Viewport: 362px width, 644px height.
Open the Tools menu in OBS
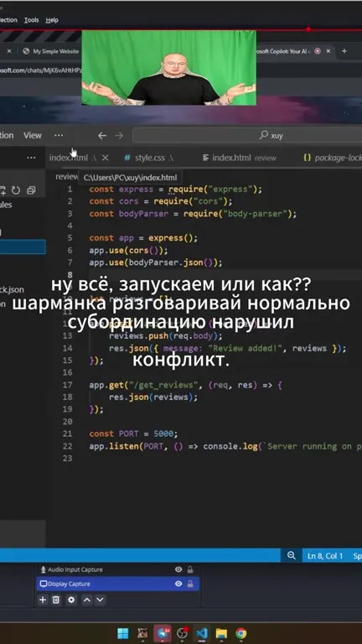click(x=31, y=20)
